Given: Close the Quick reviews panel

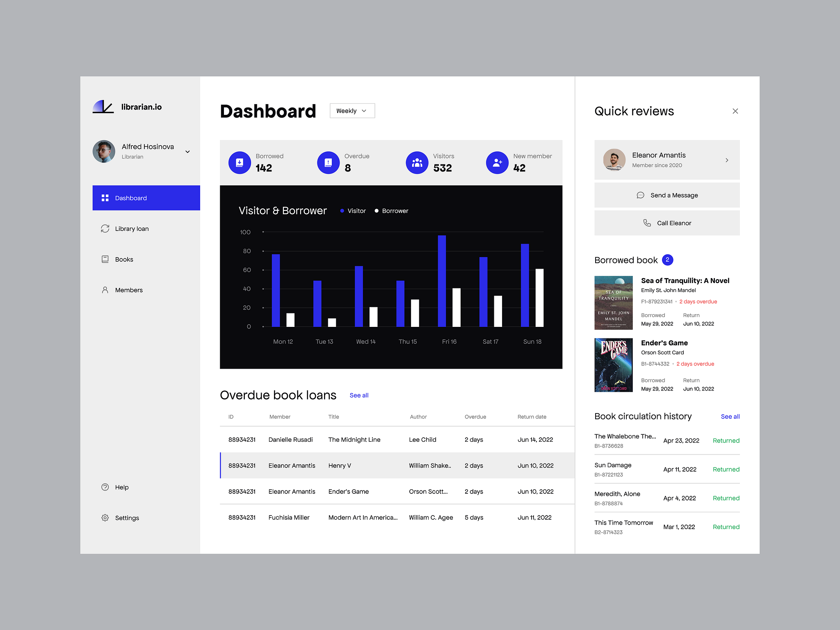Looking at the screenshot, I should pos(735,111).
